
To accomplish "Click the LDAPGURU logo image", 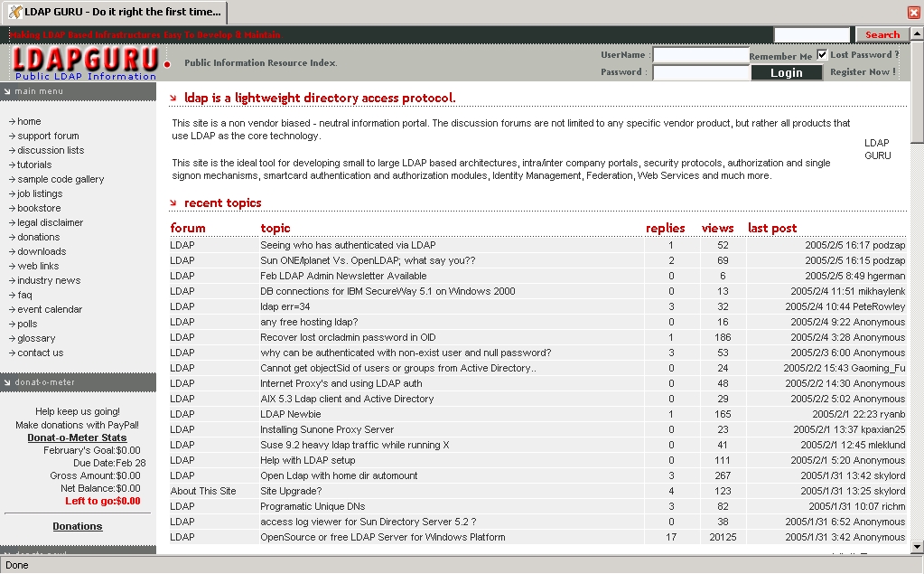I will [91, 63].
